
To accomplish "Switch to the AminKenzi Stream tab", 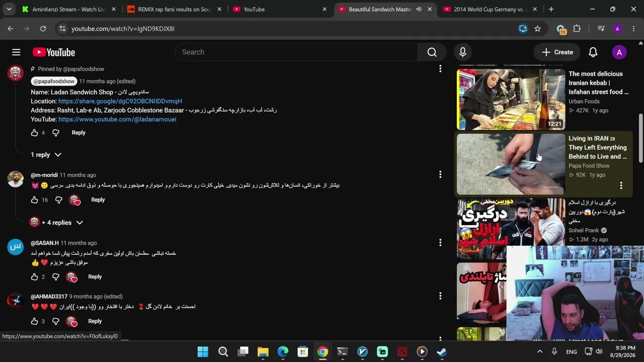I will click(x=68, y=9).
